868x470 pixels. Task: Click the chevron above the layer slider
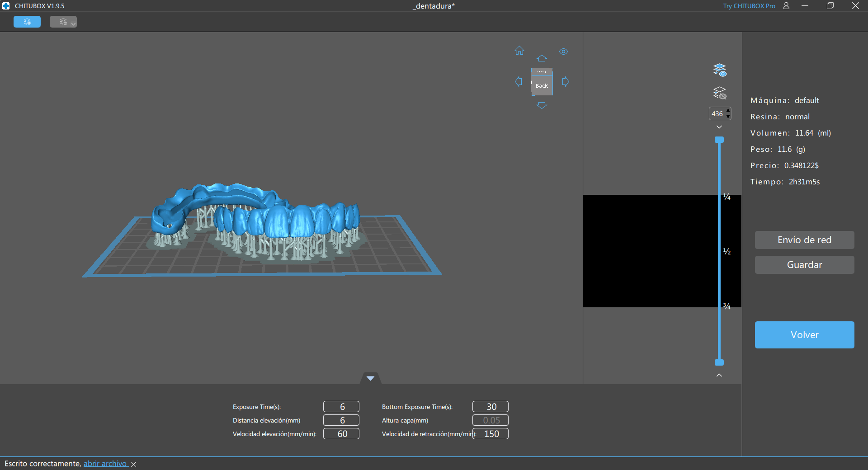[719, 127]
